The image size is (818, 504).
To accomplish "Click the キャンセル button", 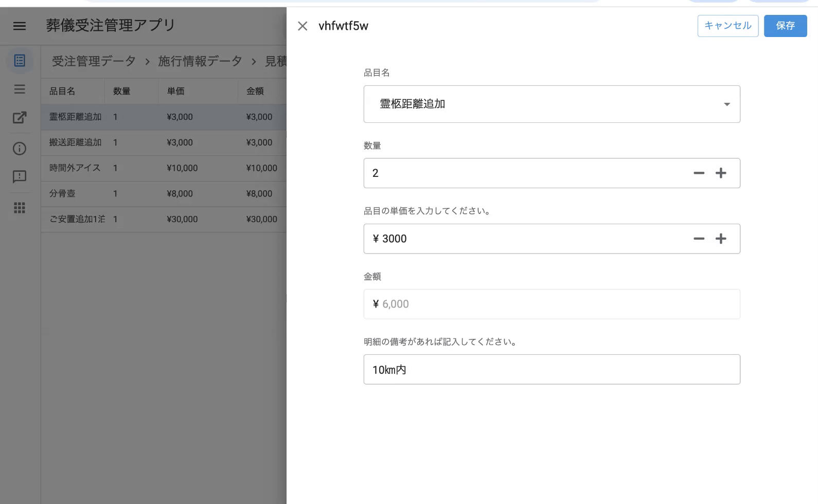I will click(727, 26).
